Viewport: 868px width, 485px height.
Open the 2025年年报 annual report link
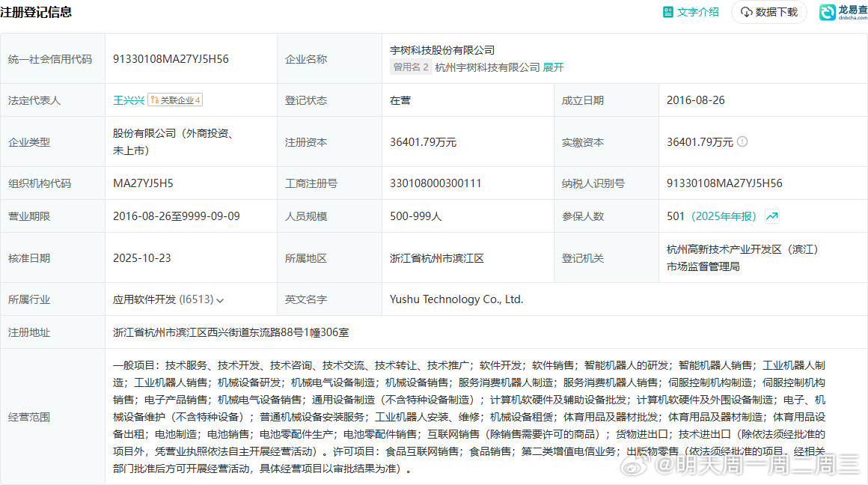(x=724, y=216)
